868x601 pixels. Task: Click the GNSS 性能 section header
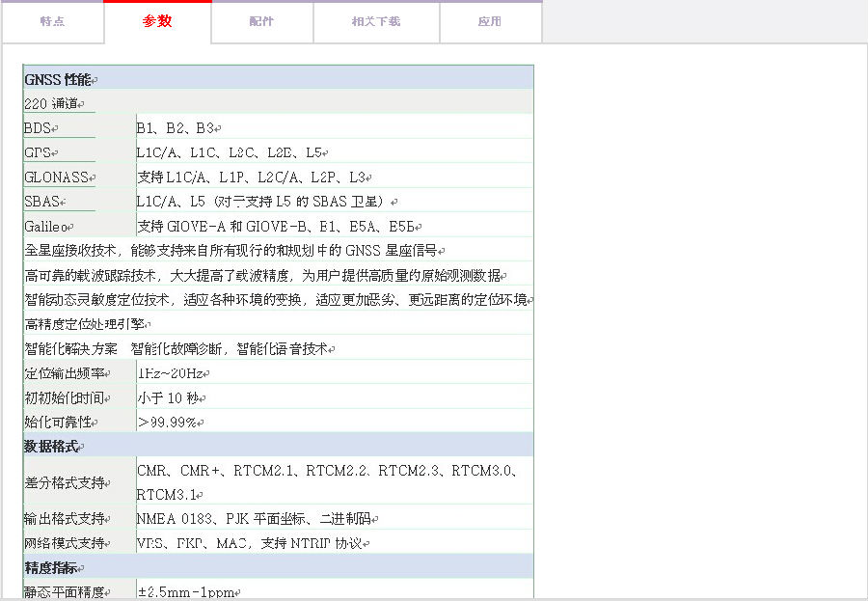pyautogui.click(x=60, y=79)
